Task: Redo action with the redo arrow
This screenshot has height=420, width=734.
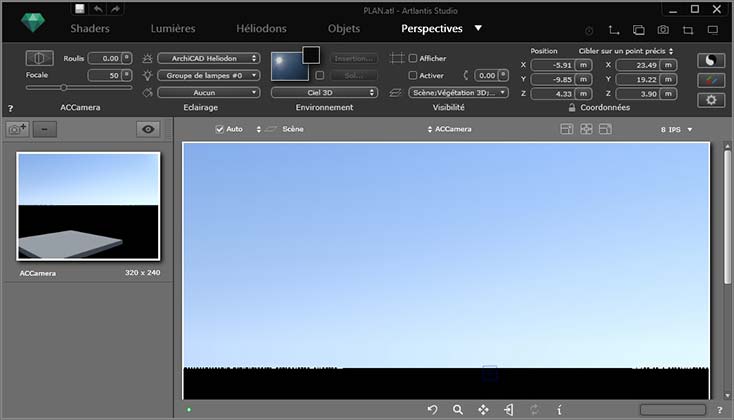Action: pyautogui.click(x=115, y=9)
